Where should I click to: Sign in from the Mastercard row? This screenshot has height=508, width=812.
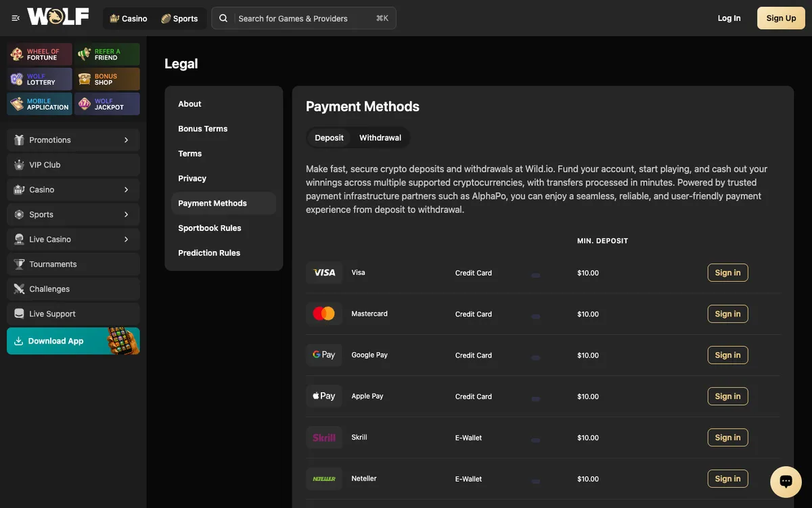pos(727,314)
